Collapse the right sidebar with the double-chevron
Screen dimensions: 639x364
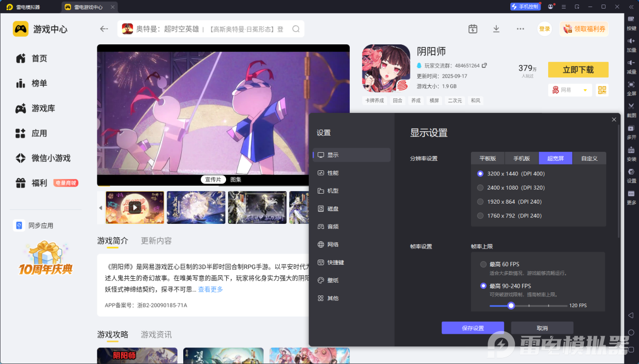tap(631, 7)
